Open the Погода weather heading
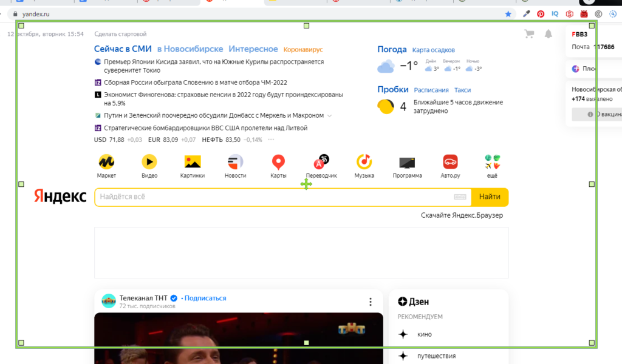This screenshot has height=364, width=622. tap(392, 49)
